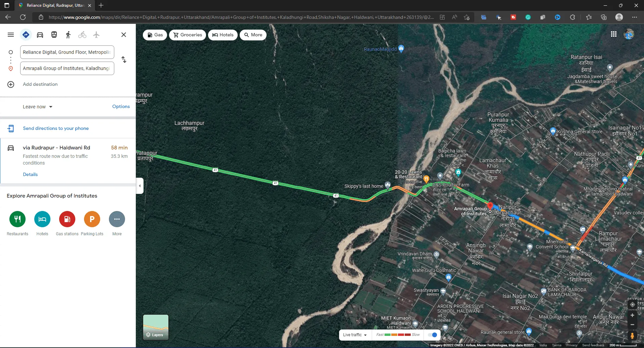
Task: Open browser Settings and more menu
Action: tap(635, 17)
